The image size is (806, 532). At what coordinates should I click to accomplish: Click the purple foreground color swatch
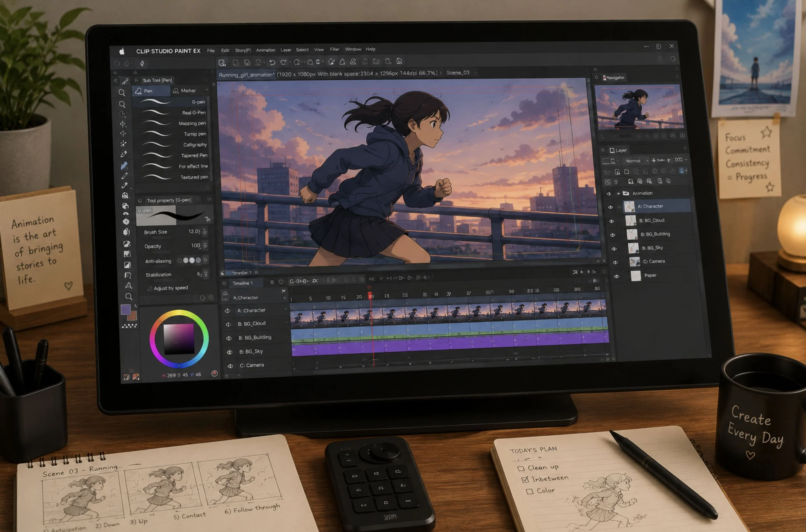pos(125,309)
